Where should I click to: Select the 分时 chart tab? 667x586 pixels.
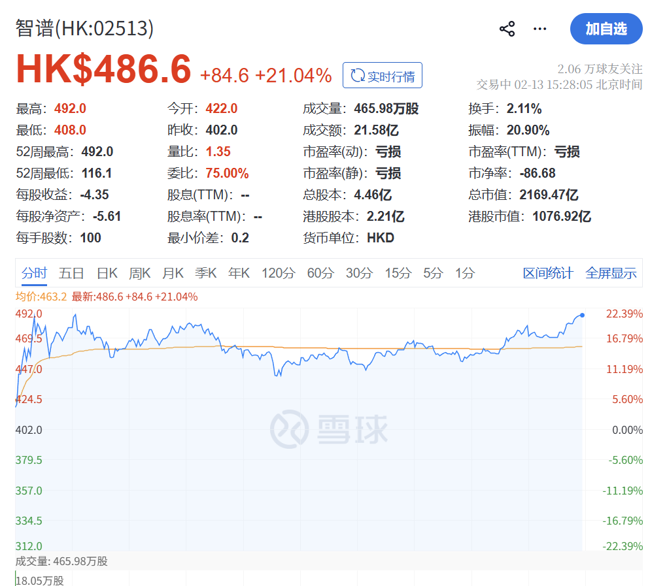pos(34,273)
